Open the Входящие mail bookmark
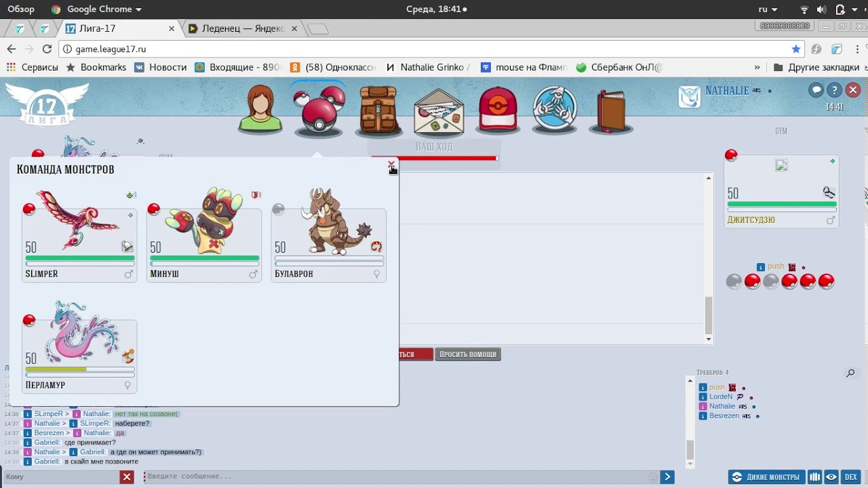This screenshot has height=488, width=868. tap(237, 67)
